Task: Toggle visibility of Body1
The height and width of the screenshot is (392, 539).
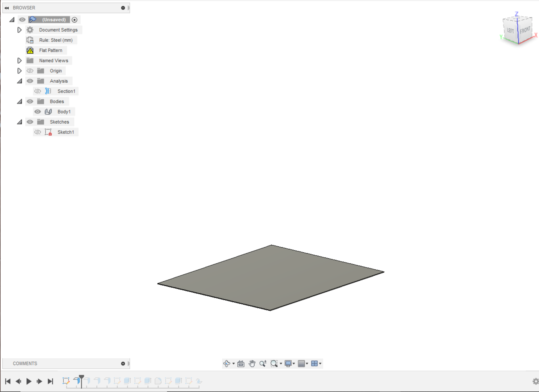Action: pyautogui.click(x=37, y=112)
